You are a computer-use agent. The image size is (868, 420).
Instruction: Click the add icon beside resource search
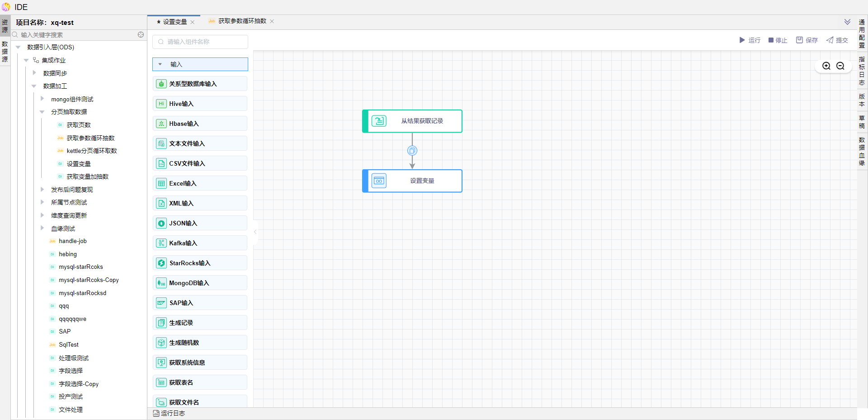tap(141, 35)
